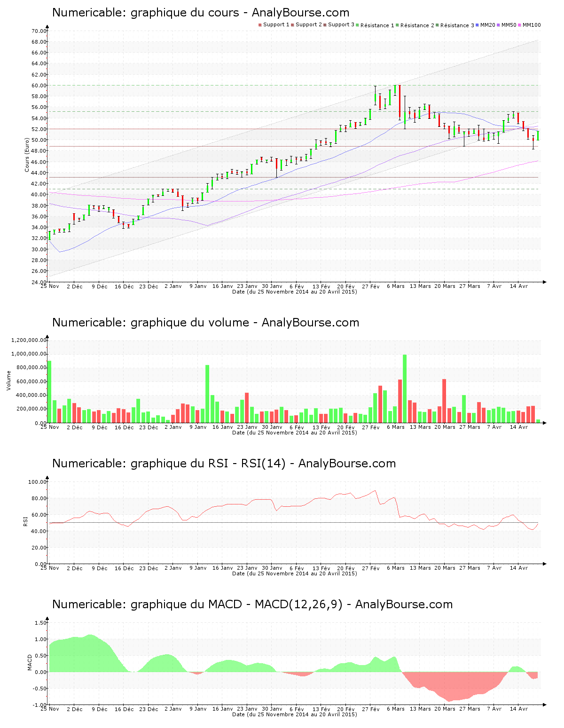The height and width of the screenshot is (728, 564).
Task: Click '23 Déc' date on RSI chart axis
Action: click(x=149, y=568)
